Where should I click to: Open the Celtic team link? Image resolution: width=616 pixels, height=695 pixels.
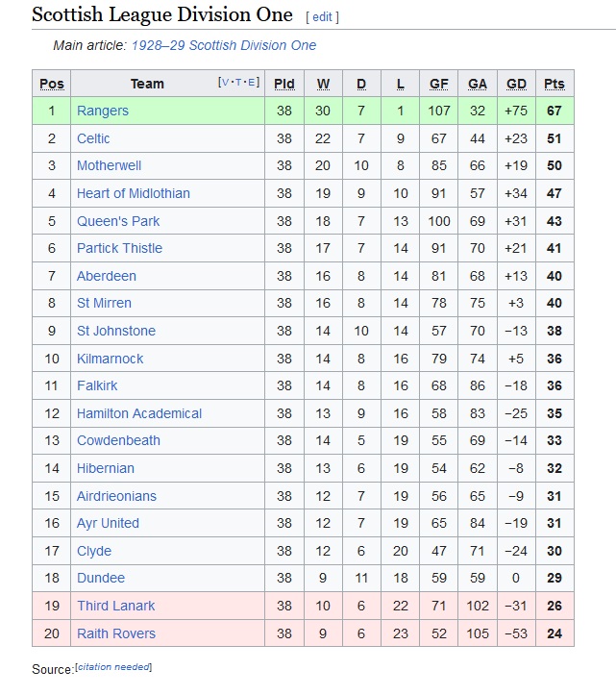pos(93,138)
